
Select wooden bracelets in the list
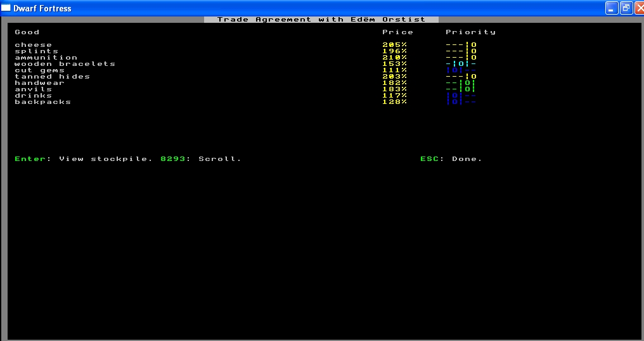tap(65, 64)
